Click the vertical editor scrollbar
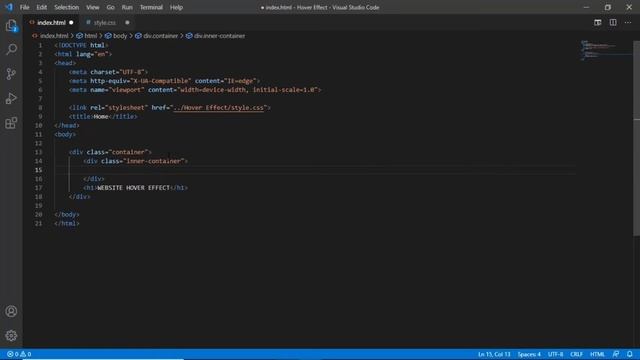The height and width of the screenshot is (360, 640). click(x=636, y=139)
